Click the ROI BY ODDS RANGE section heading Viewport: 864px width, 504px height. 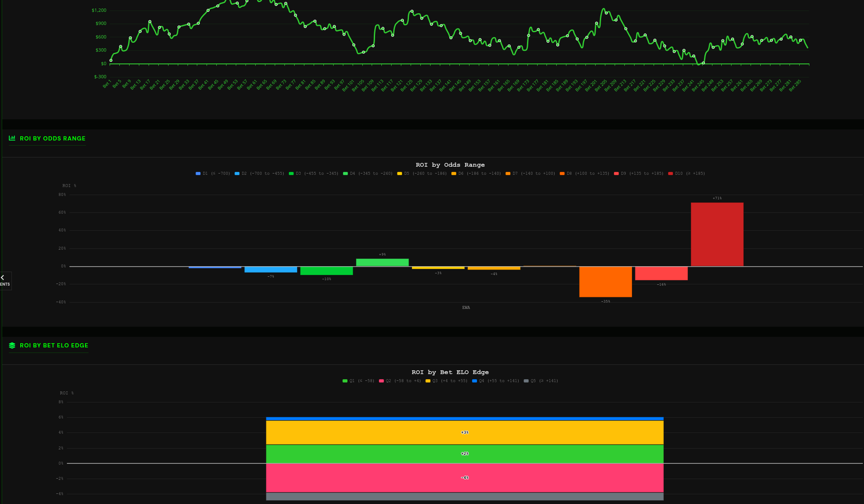(x=52, y=138)
